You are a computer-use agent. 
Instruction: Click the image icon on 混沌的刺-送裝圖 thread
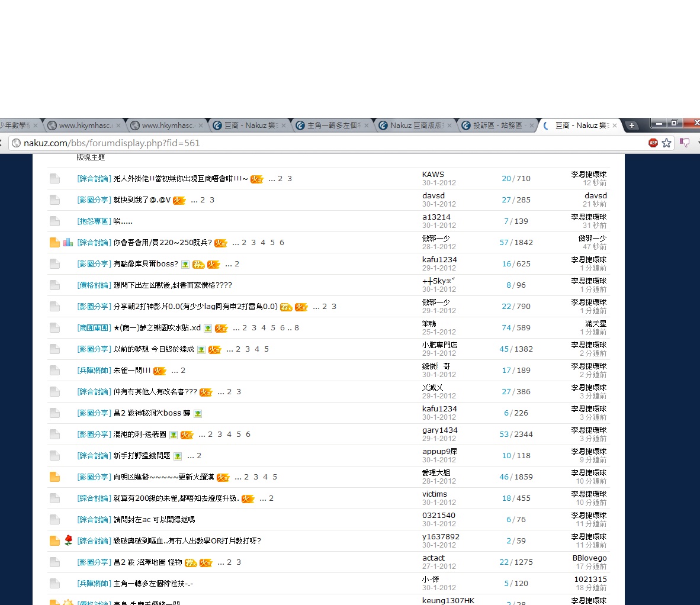(173, 435)
